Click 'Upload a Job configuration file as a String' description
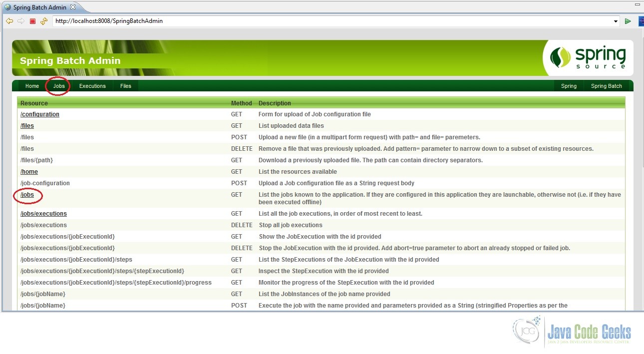The width and height of the screenshot is (644, 354). coord(336,183)
